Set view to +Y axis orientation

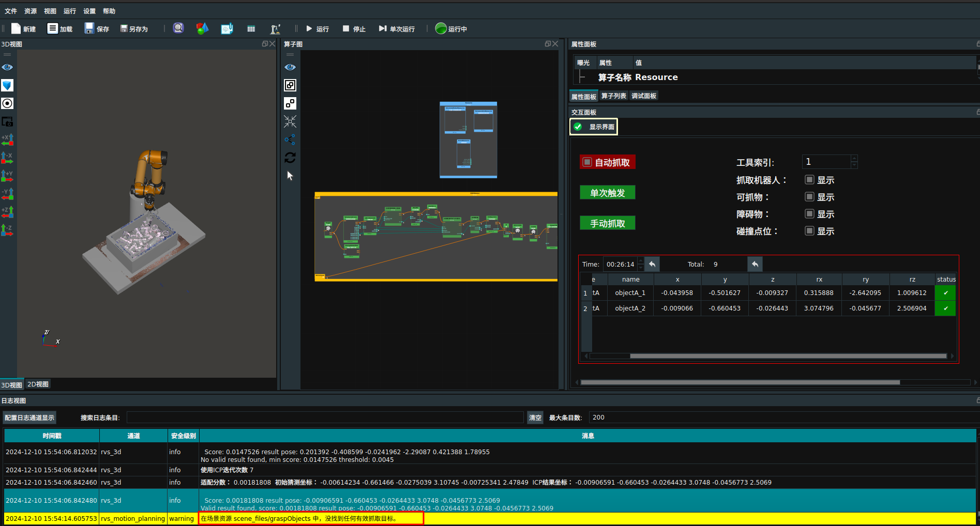(7, 176)
